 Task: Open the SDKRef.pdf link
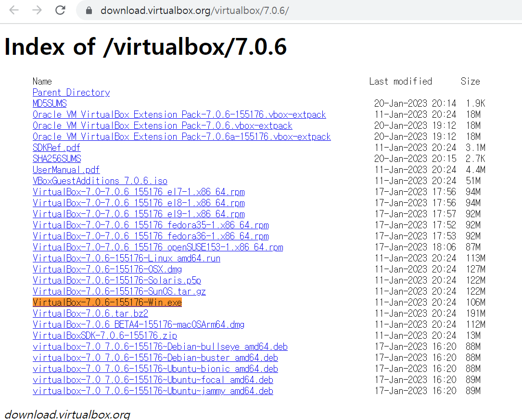tap(57, 148)
